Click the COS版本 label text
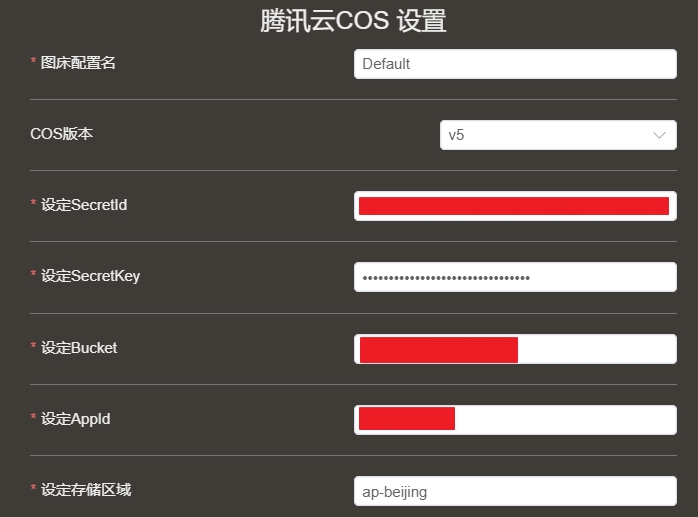Viewport: 698px width, 517px height. (62, 134)
